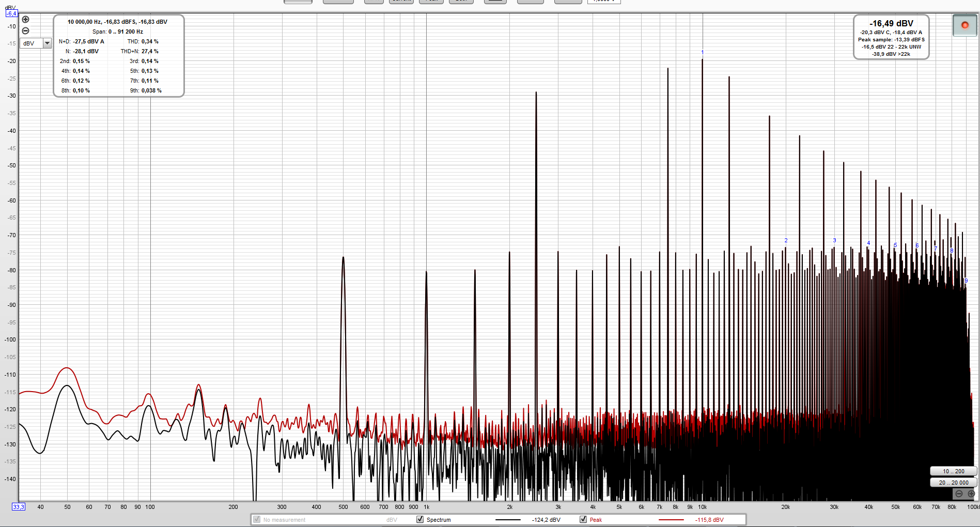Click the 500 frequency axis label
Viewport: 980px width, 527px height.
tap(343, 507)
